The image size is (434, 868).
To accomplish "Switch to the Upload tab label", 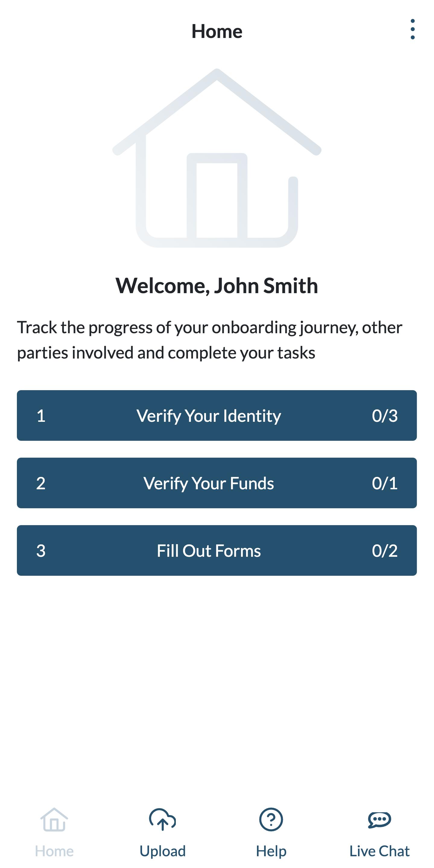I will [163, 851].
